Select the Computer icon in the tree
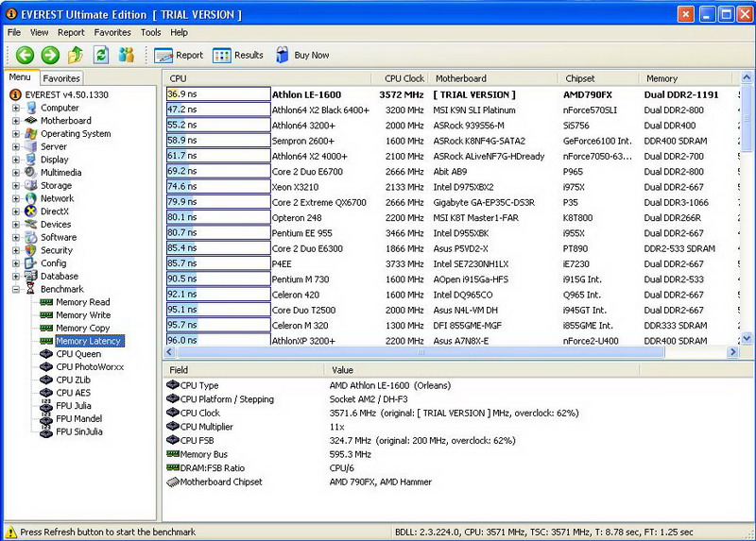The height and width of the screenshot is (541, 756). pos(31,108)
